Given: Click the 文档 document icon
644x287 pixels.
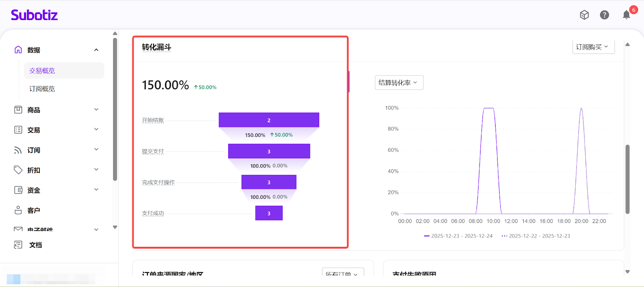Looking at the screenshot, I should 18,245.
